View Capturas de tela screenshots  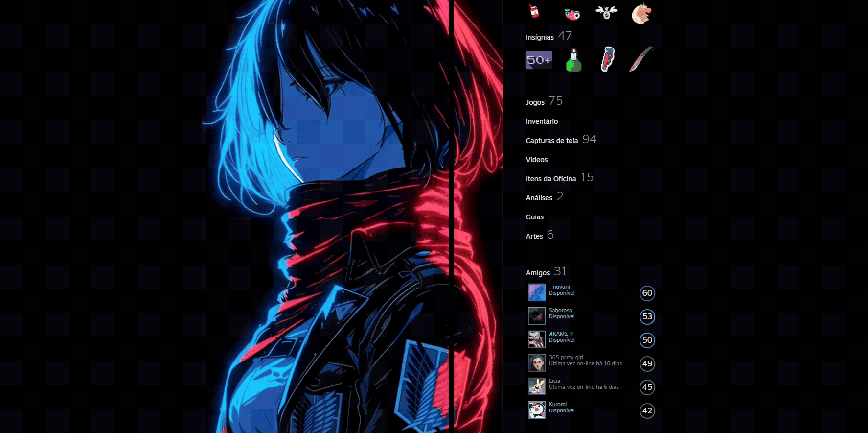click(x=552, y=141)
